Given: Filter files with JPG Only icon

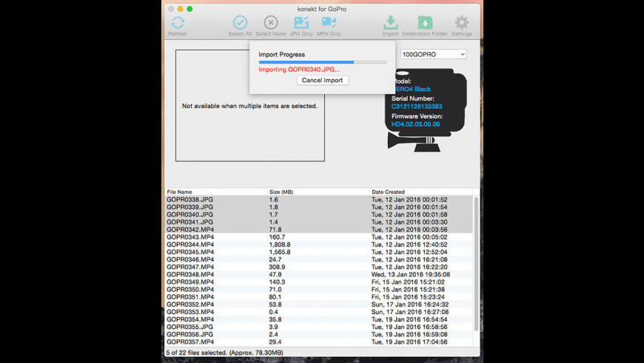Looking at the screenshot, I should pos(301,23).
